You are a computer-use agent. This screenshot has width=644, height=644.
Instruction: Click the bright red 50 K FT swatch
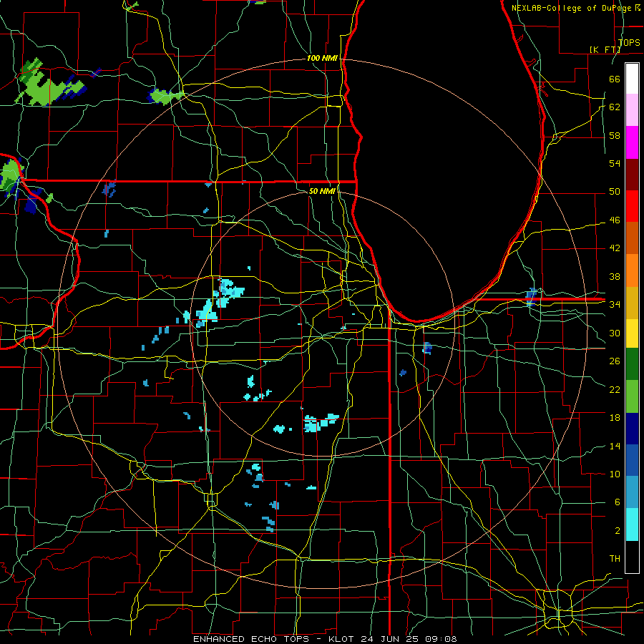pos(632,206)
